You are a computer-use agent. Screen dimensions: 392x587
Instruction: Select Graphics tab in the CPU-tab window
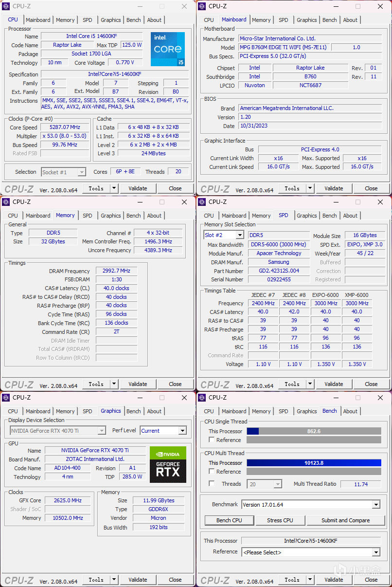coord(111,20)
